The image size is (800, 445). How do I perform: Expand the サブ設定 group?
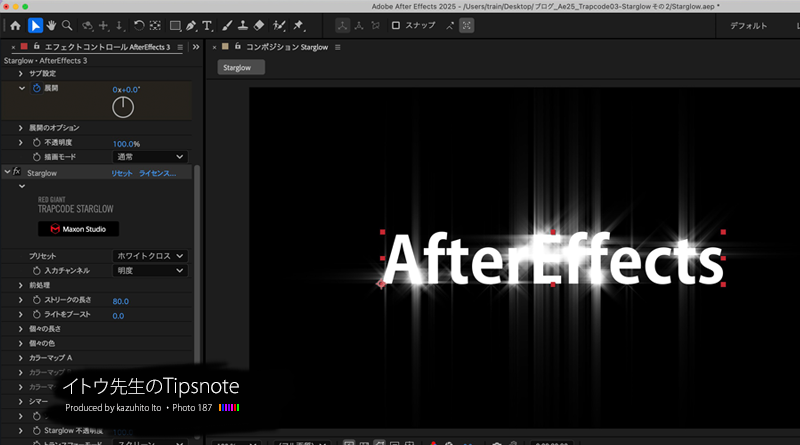pyautogui.click(x=21, y=73)
